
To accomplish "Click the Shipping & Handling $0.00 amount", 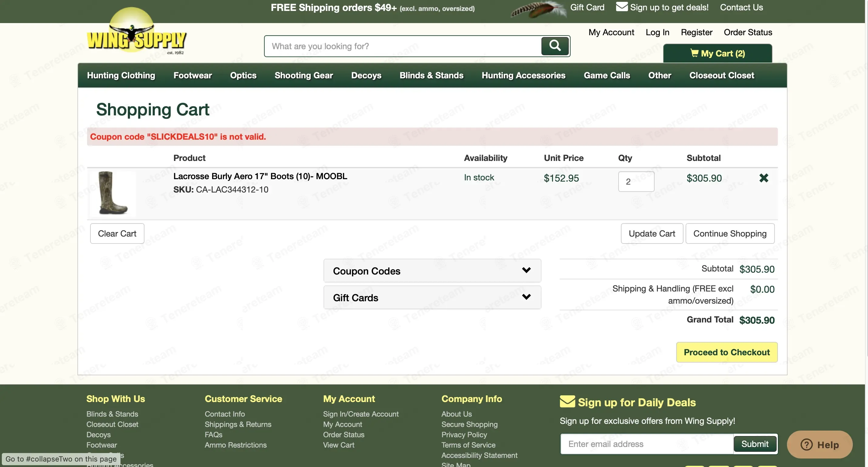I will [762, 289].
